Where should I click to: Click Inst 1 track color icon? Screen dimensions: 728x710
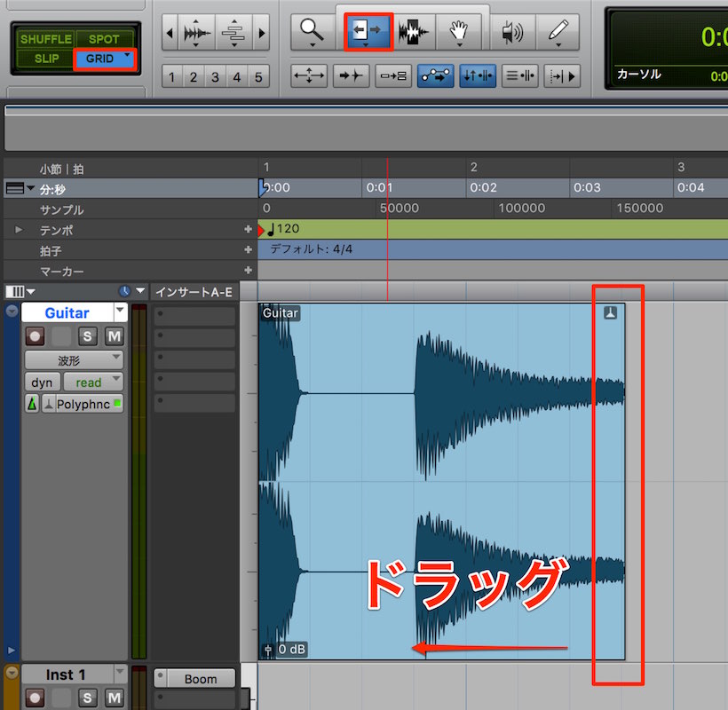pos(12,672)
